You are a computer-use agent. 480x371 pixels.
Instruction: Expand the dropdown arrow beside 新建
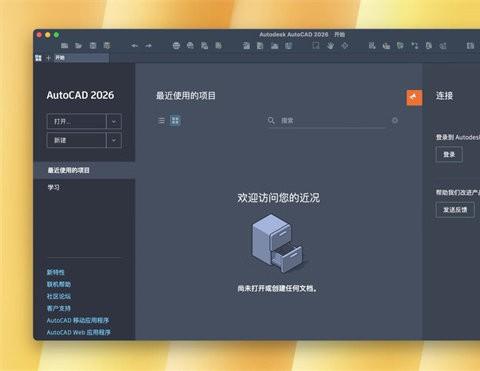click(x=114, y=140)
